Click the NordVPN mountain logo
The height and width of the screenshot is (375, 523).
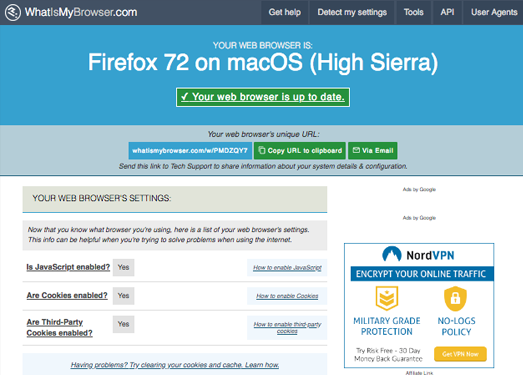click(392, 254)
